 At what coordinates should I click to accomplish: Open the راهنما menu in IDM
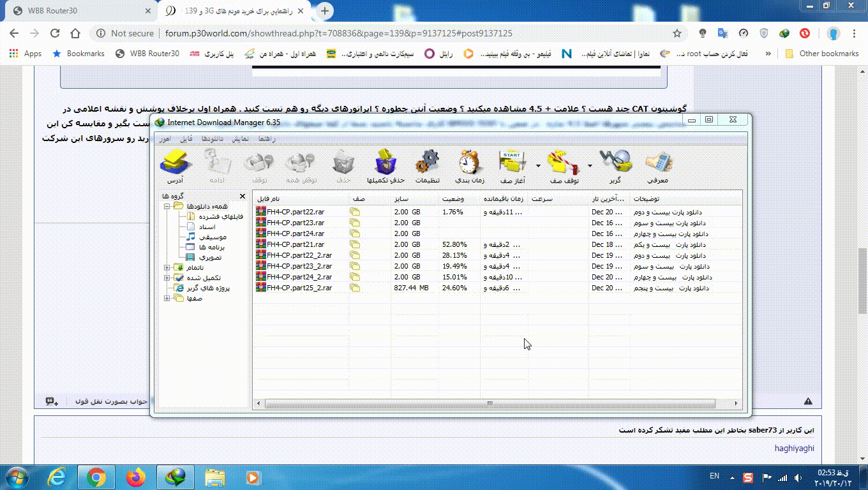pyautogui.click(x=267, y=138)
